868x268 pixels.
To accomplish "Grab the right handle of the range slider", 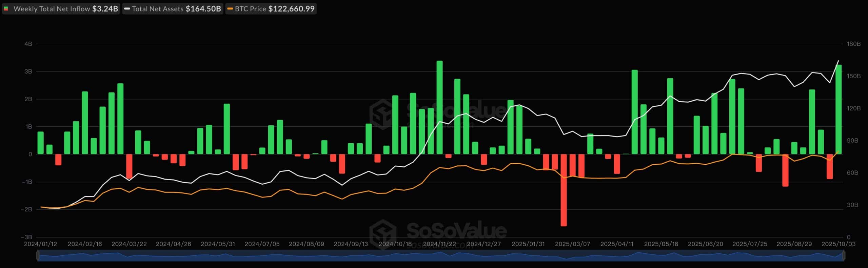I will pos(844,256).
